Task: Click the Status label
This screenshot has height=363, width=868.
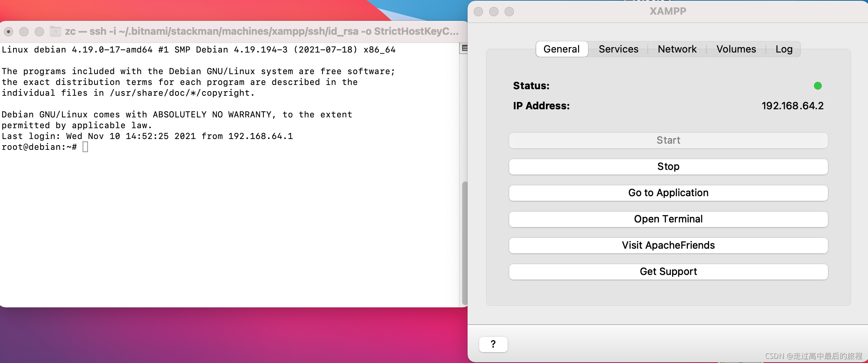Action: point(531,86)
